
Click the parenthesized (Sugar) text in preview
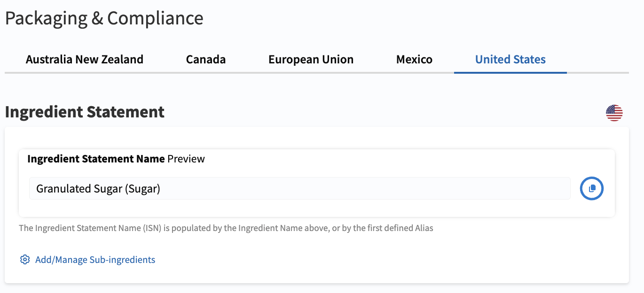pos(142,189)
